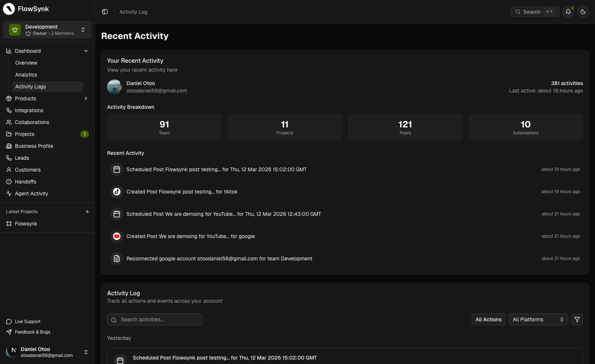Collapse the Dashboard section chevron

tap(86, 51)
